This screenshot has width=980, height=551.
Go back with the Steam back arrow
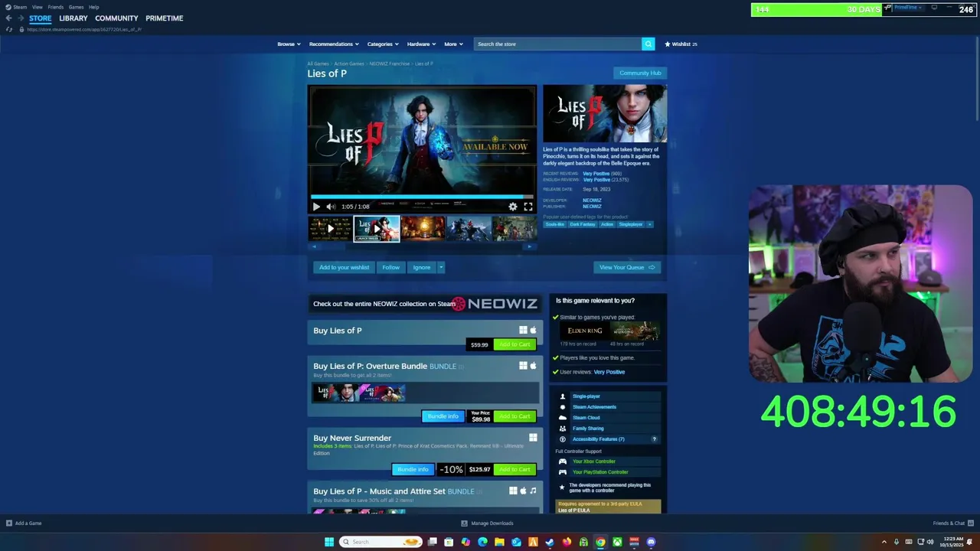point(8,18)
